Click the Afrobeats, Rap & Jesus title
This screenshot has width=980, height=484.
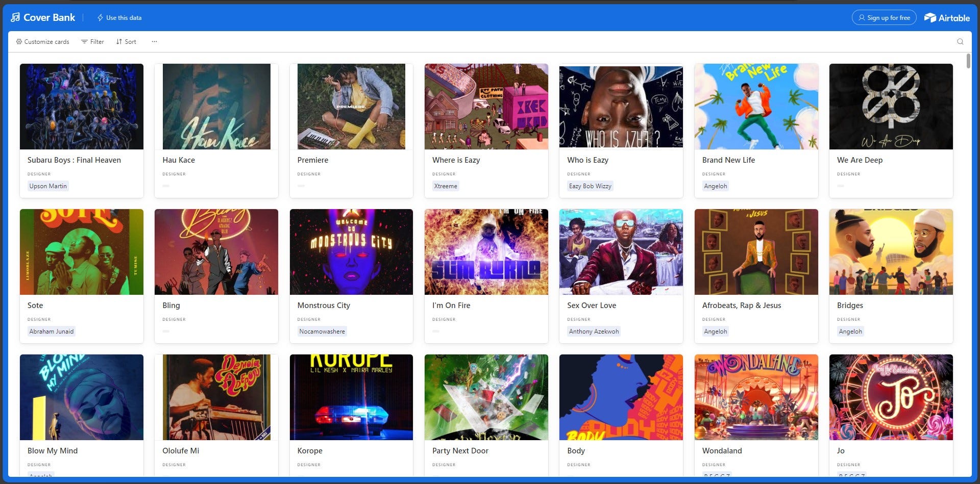coord(742,305)
